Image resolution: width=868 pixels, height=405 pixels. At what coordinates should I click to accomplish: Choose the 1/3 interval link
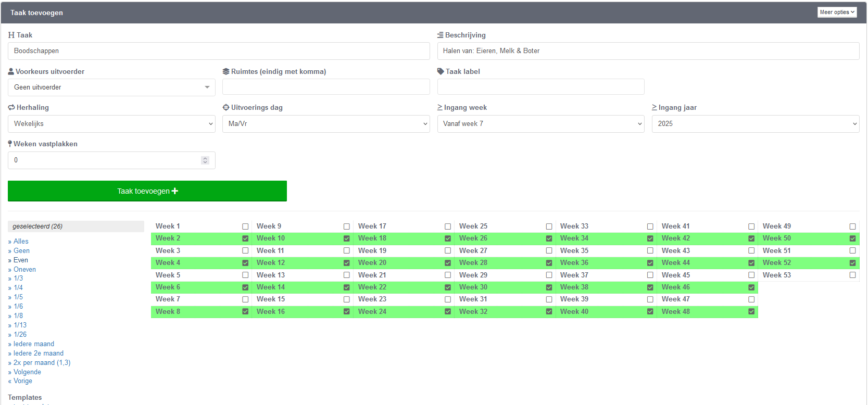(x=18, y=278)
